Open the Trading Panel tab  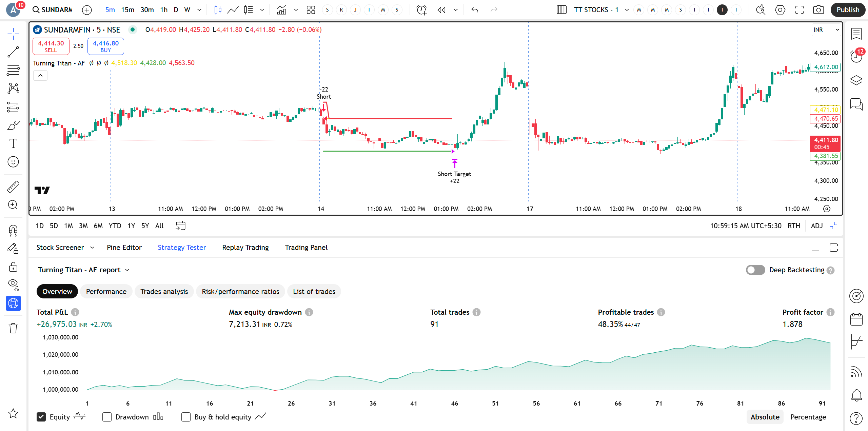pos(306,248)
